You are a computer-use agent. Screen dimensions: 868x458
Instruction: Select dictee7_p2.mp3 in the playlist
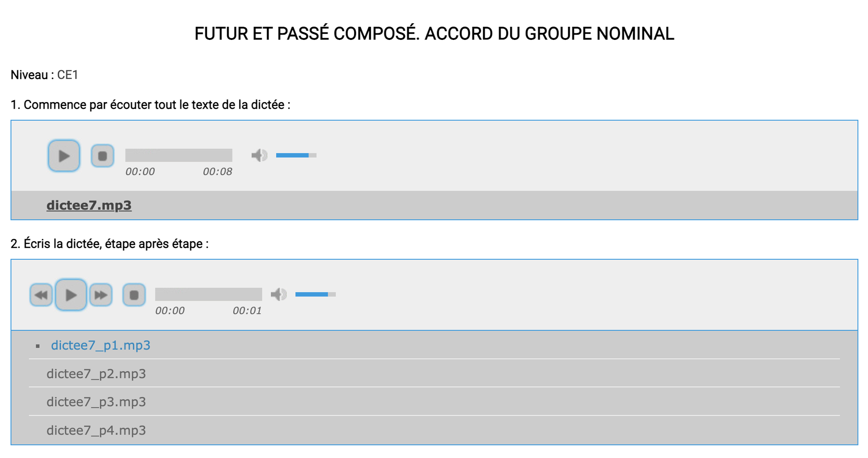96,374
